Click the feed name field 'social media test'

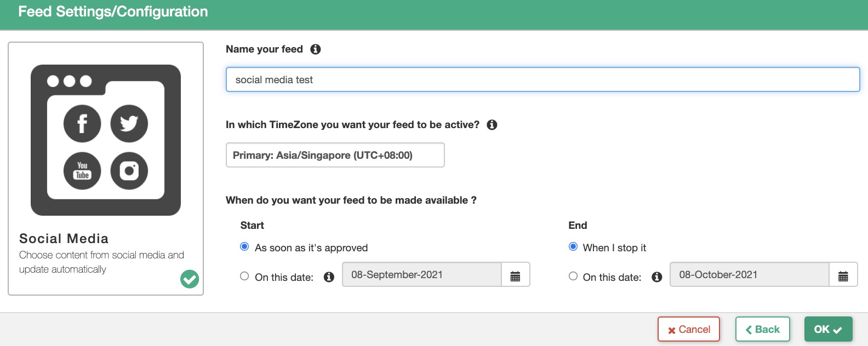point(542,79)
